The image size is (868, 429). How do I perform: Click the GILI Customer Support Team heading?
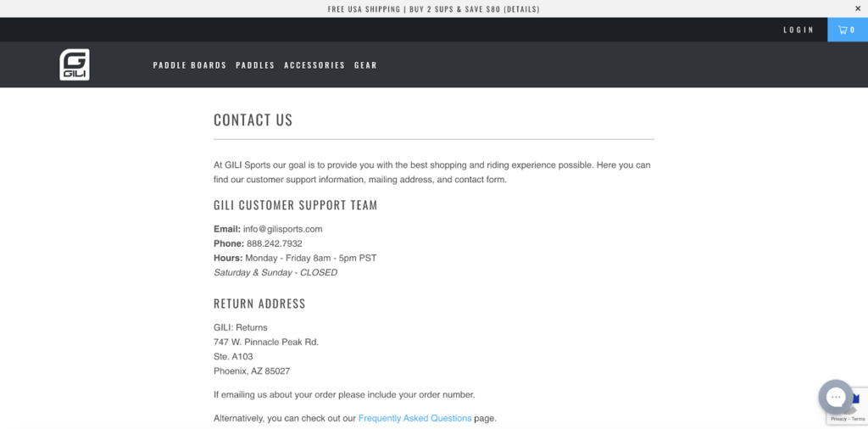click(x=296, y=205)
